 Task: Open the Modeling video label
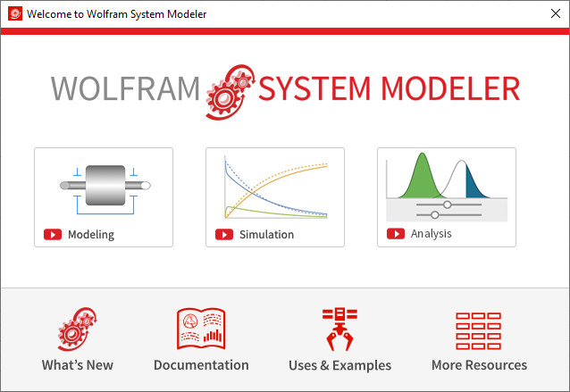tap(91, 235)
